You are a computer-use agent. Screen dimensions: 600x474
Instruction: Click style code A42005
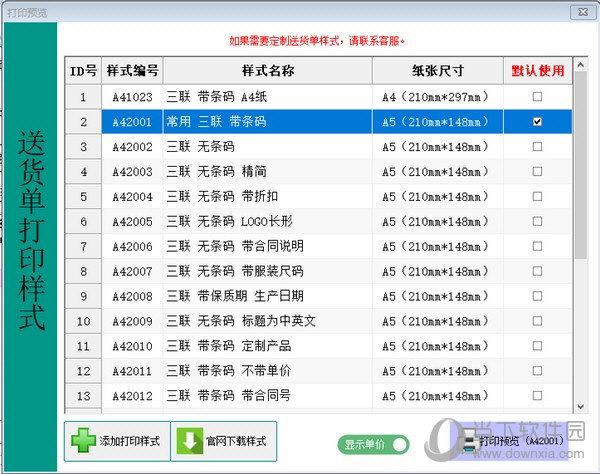(132, 222)
